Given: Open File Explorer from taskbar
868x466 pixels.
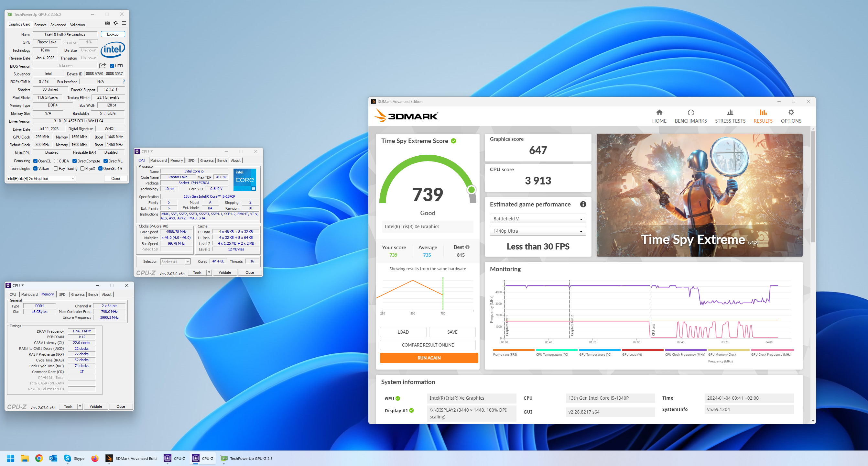Looking at the screenshot, I should point(25,458).
